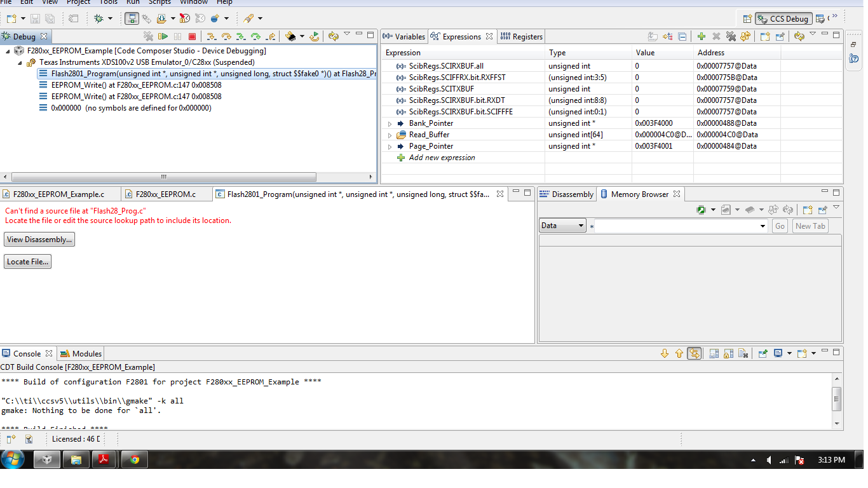
Task: Expand the Bank_Pointer expression
Action: (390, 123)
